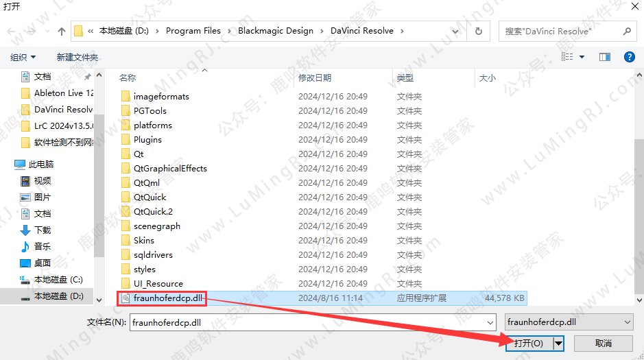The height and width of the screenshot is (360, 644).
Task: Open the view options dropdown arrow
Action: [x=582, y=57]
